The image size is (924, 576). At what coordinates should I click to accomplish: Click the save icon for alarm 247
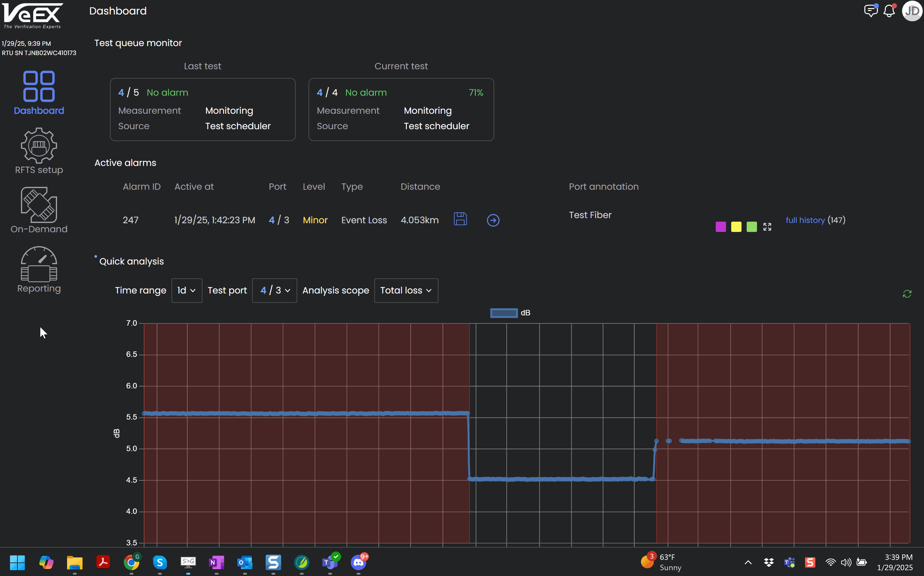(x=460, y=219)
